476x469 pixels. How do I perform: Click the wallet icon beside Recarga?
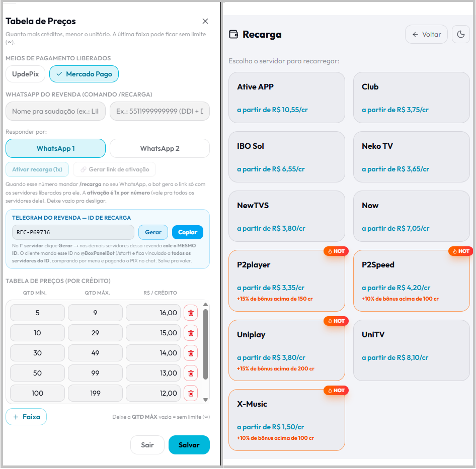coord(233,34)
